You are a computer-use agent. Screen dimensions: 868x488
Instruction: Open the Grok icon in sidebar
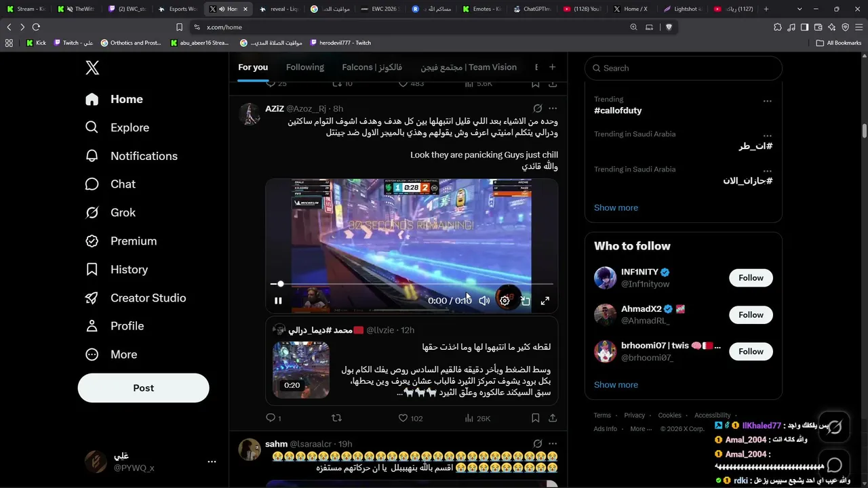[92, 213]
